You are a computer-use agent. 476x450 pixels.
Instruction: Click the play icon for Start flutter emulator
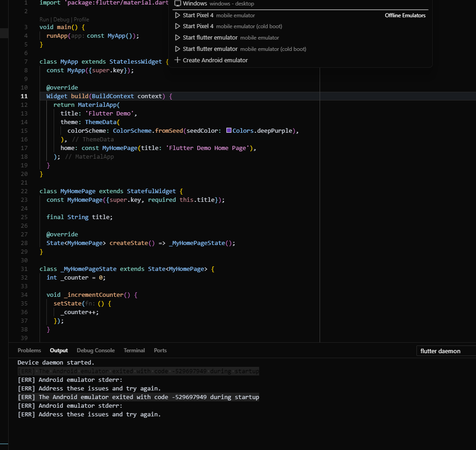(x=178, y=38)
